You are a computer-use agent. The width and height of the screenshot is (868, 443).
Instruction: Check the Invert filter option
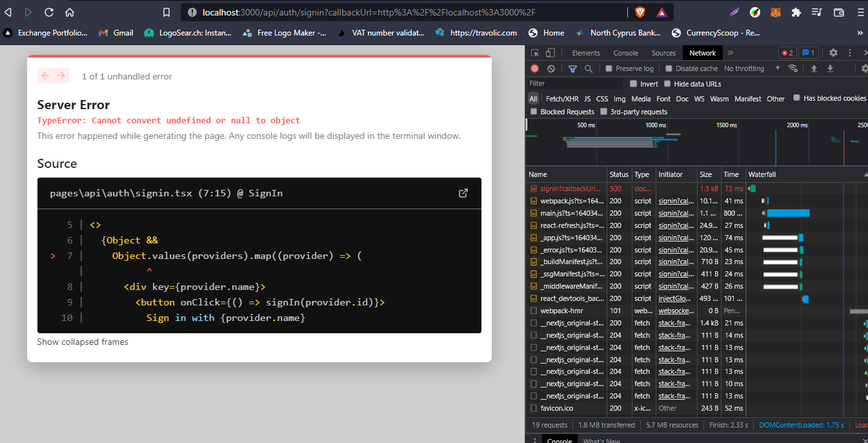tap(634, 83)
